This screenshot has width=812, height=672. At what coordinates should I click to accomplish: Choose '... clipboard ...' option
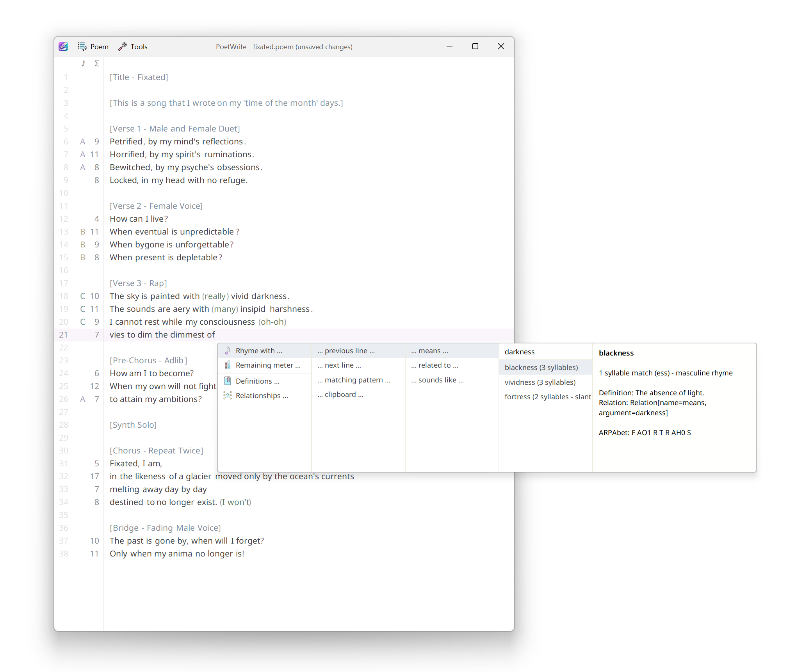358,395
